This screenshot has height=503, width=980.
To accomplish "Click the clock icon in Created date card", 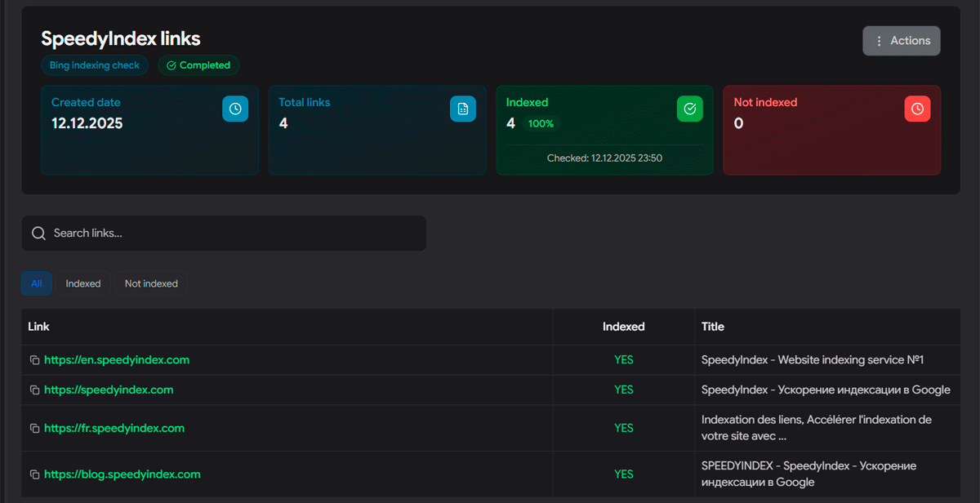I will click(x=235, y=109).
